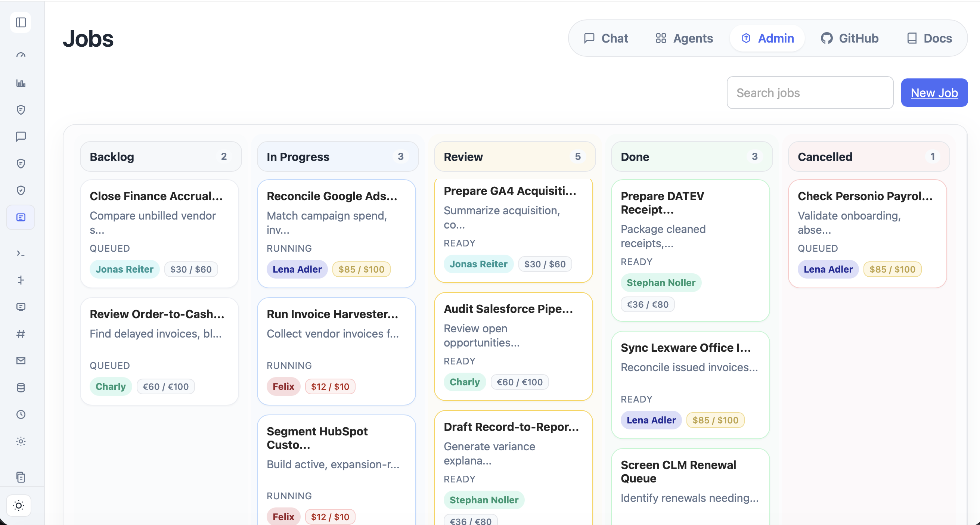Click $85 / $100 budget on Check Personio card
Image resolution: width=980 pixels, height=525 pixels.
click(893, 269)
